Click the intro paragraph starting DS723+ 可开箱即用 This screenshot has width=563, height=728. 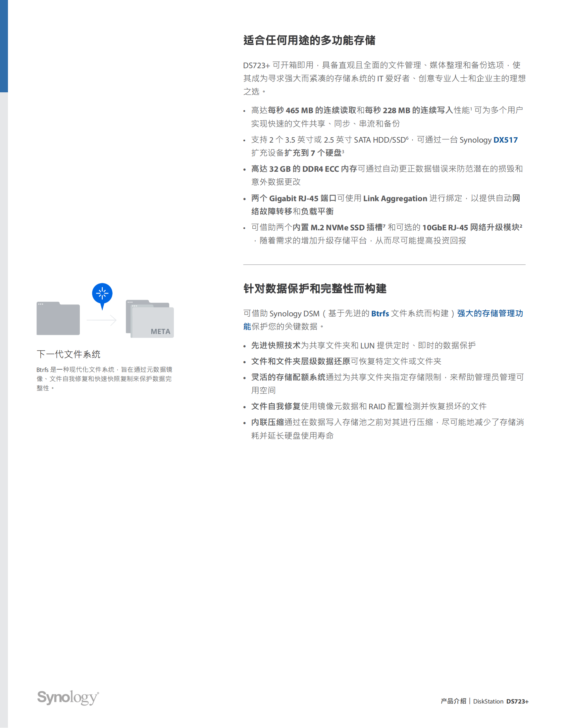point(384,78)
